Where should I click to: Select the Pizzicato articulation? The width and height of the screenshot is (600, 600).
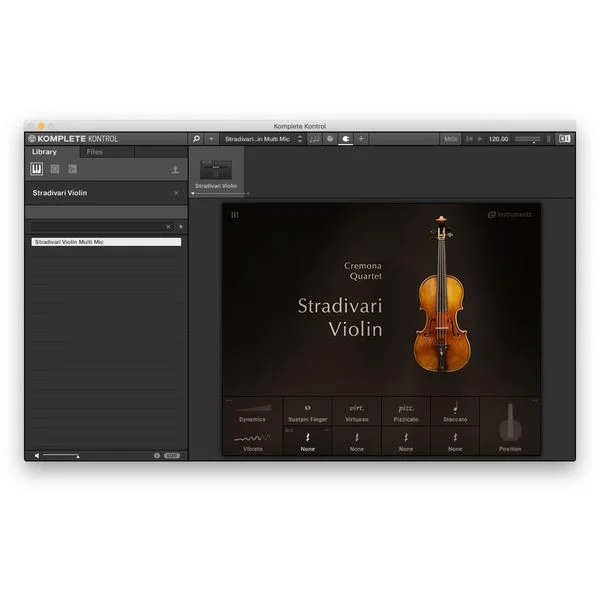406,412
